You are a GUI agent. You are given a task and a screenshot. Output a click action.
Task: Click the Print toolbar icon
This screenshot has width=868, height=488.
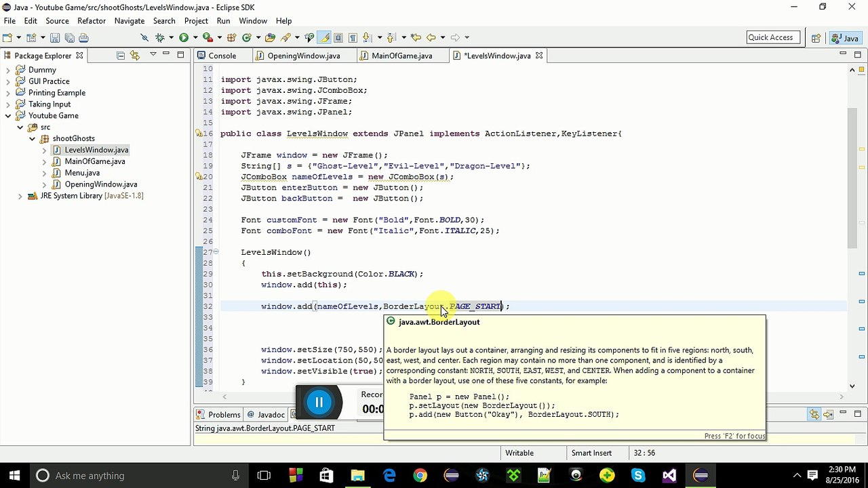click(x=84, y=37)
